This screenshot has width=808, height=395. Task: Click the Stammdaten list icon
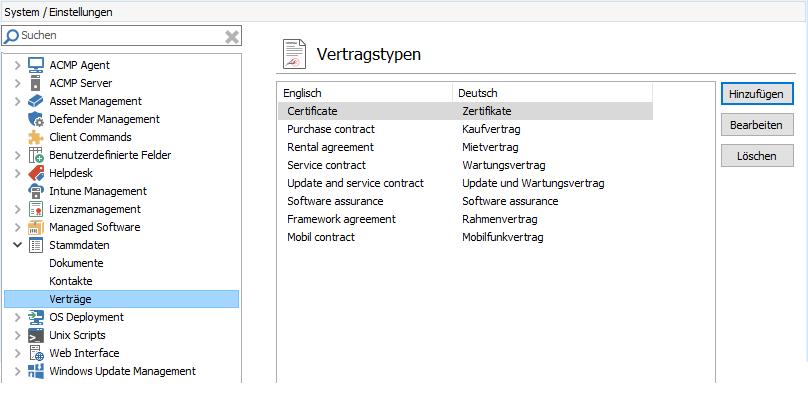[x=36, y=245]
